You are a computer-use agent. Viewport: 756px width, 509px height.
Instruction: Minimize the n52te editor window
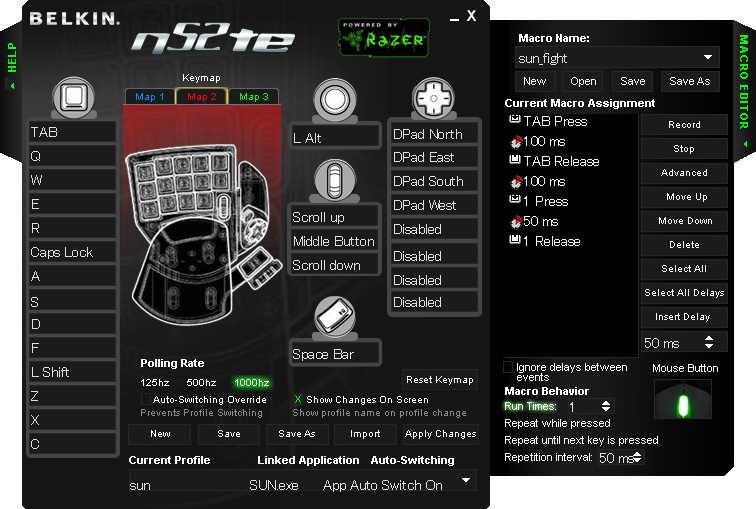pos(454,19)
